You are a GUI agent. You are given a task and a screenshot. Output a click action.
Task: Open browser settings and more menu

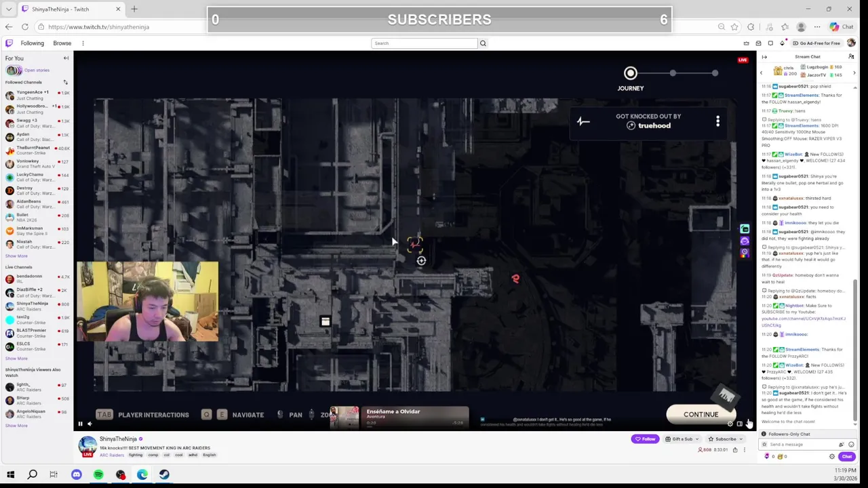(x=818, y=26)
